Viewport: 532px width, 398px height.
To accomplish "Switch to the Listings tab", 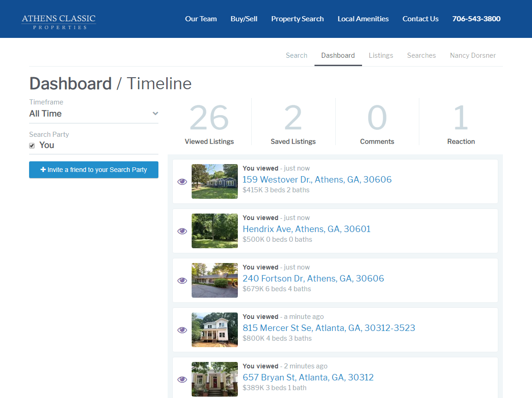I will click(x=381, y=55).
